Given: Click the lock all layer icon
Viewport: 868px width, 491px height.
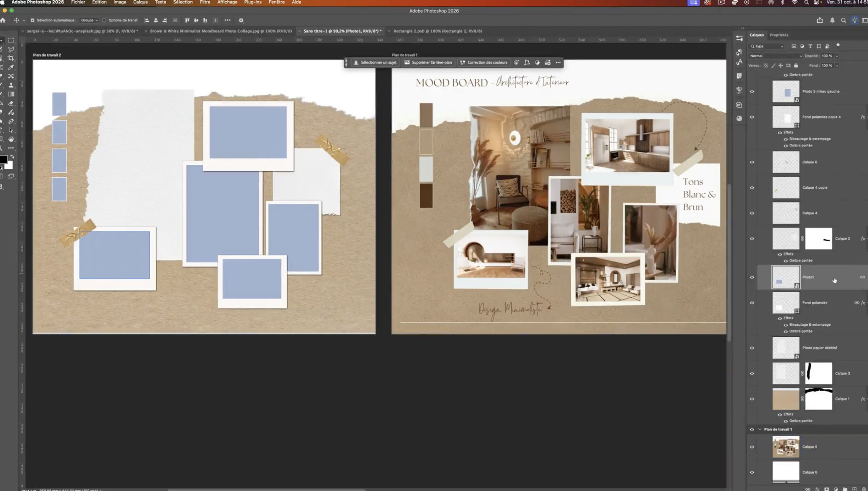Looking at the screenshot, I should click(x=796, y=65).
